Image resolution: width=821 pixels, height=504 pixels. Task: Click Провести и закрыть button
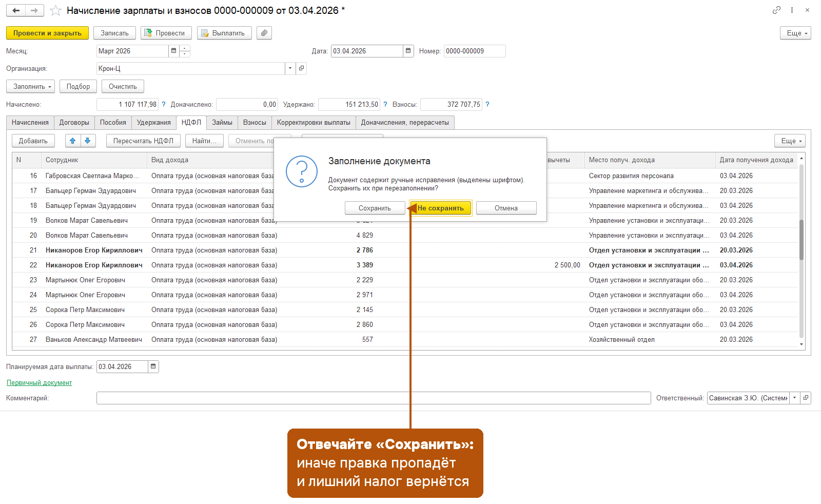click(x=47, y=33)
